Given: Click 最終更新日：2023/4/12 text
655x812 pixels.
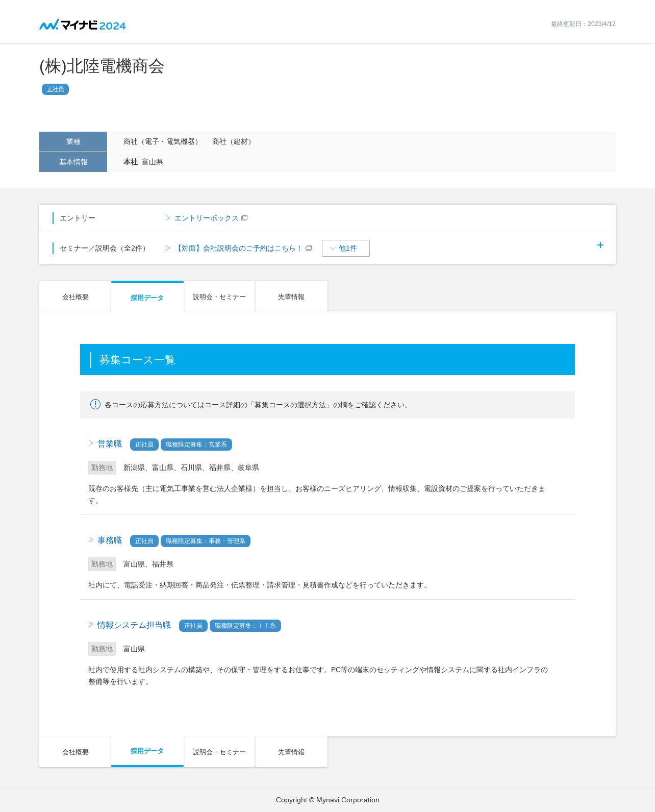Looking at the screenshot, I should tap(583, 24).
